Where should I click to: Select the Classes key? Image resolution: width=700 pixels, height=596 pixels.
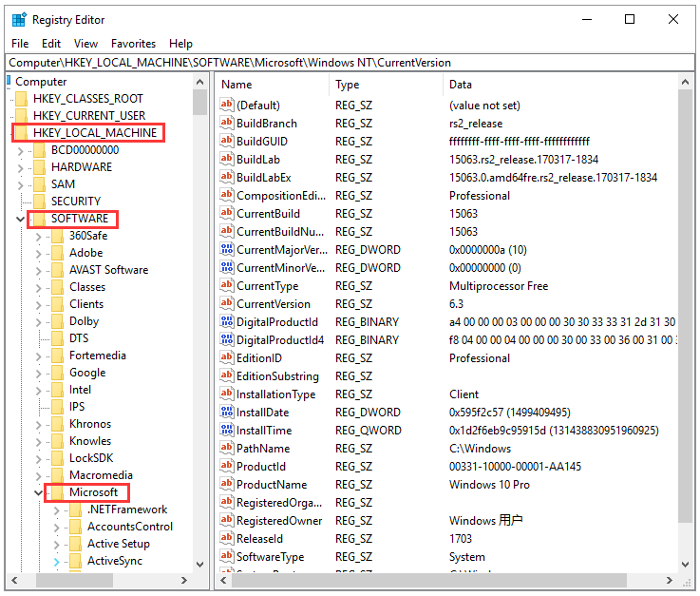[87, 287]
